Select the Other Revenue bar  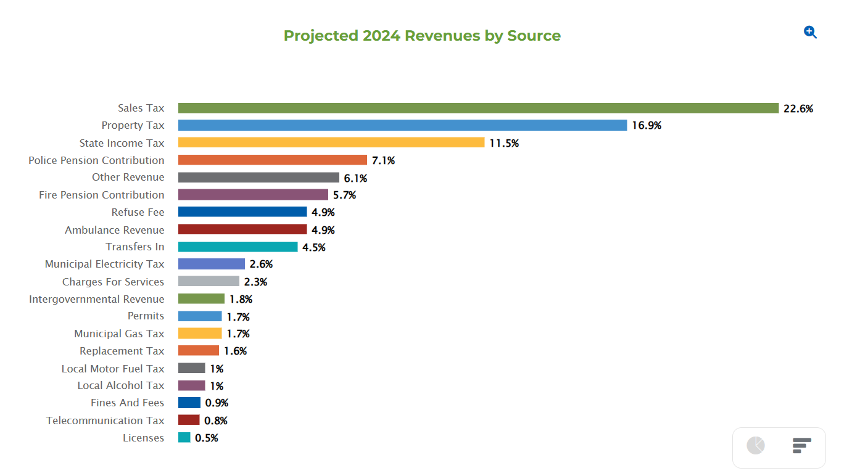click(x=258, y=178)
